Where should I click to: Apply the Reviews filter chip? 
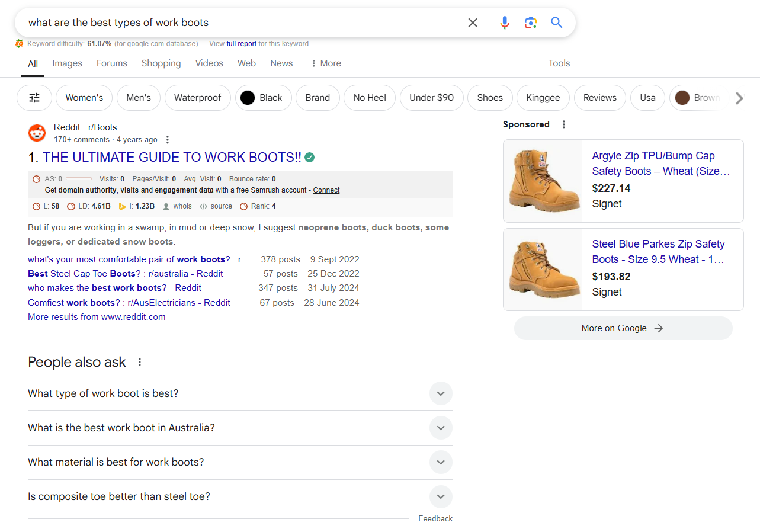(600, 98)
